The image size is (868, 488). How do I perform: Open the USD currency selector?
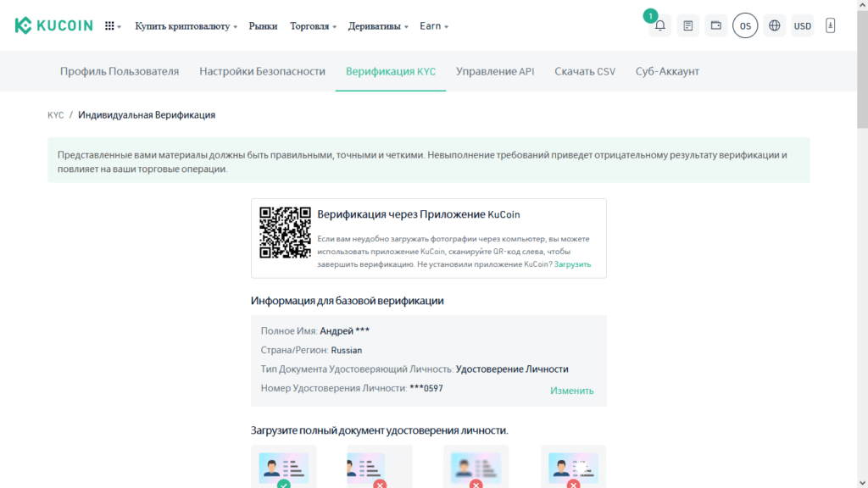pyautogui.click(x=802, y=25)
